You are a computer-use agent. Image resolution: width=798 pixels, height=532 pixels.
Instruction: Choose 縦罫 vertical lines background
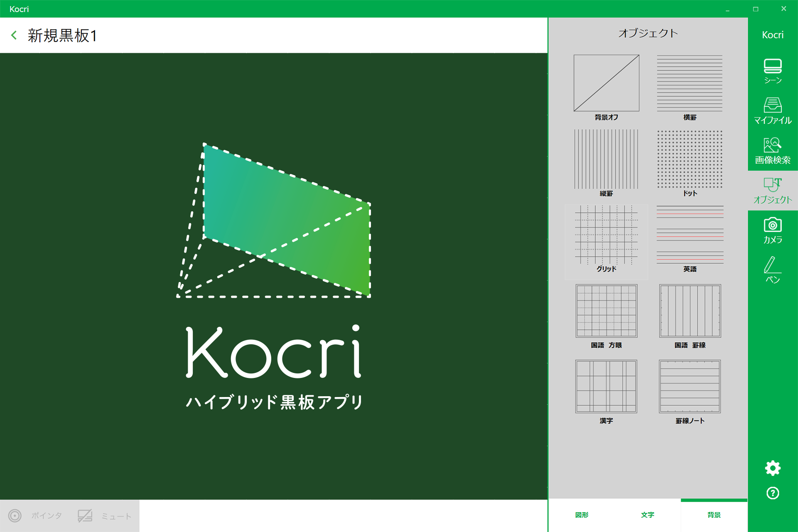coord(606,163)
